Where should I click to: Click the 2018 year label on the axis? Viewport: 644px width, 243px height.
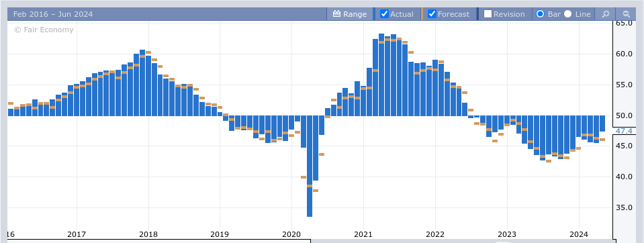(x=148, y=234)
